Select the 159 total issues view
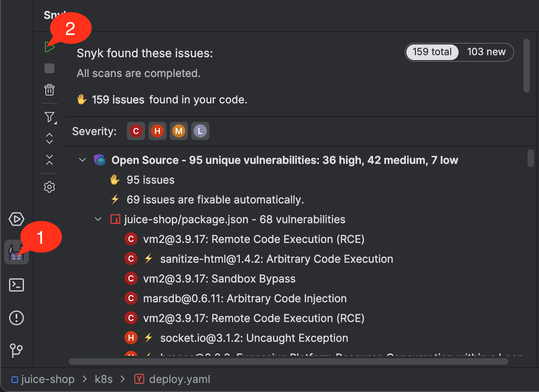Screen dimensions: 539x392 pos(432,52)
